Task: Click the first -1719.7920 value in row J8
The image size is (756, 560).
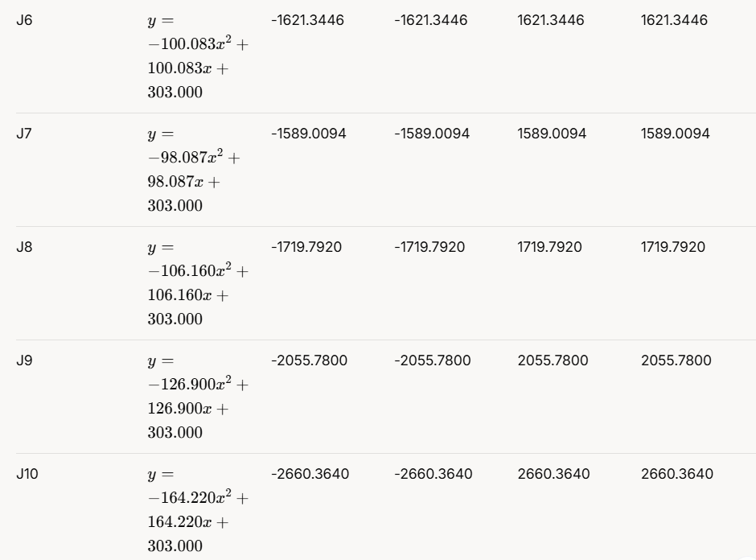Action: click(306, 247)
